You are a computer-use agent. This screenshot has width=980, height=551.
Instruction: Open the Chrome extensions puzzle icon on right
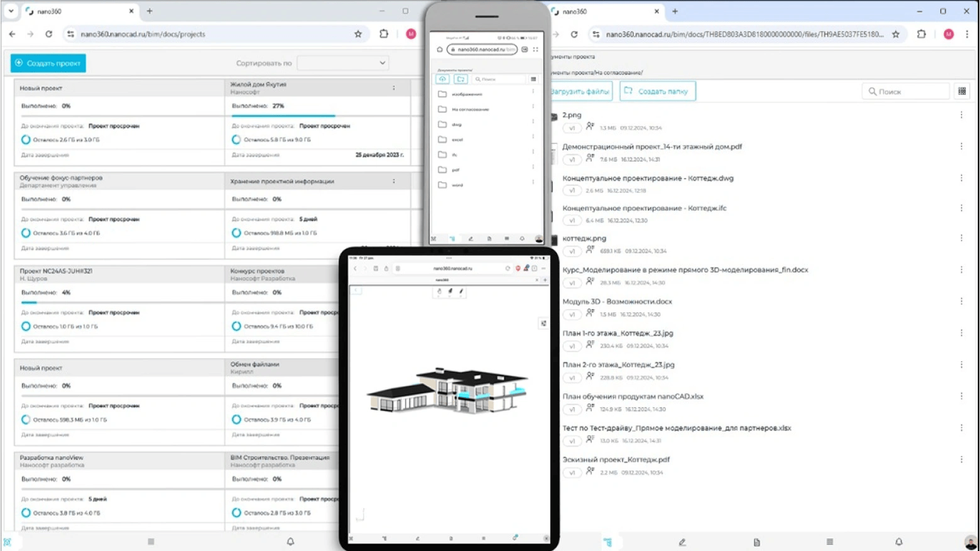click(x=921, y=34)
